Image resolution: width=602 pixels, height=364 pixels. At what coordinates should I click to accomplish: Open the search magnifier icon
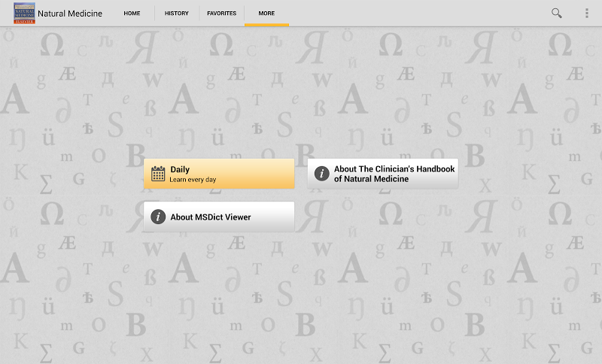point(557,13)
